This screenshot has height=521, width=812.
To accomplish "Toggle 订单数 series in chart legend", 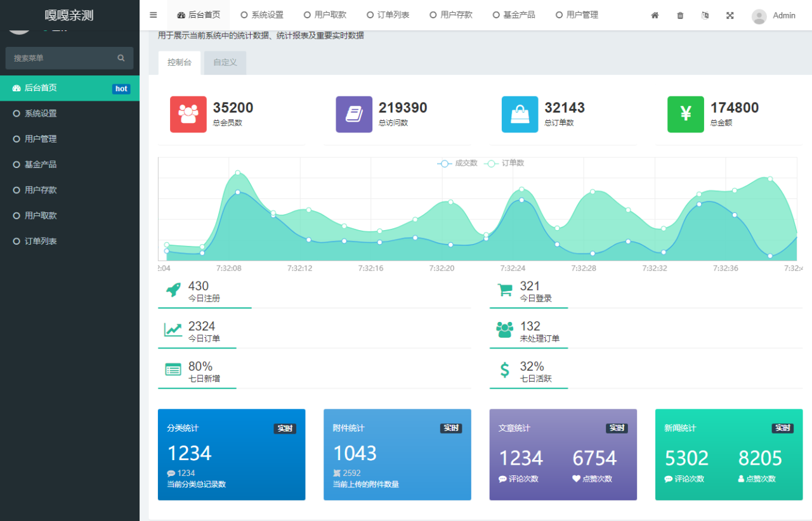I will coord(505,164).
